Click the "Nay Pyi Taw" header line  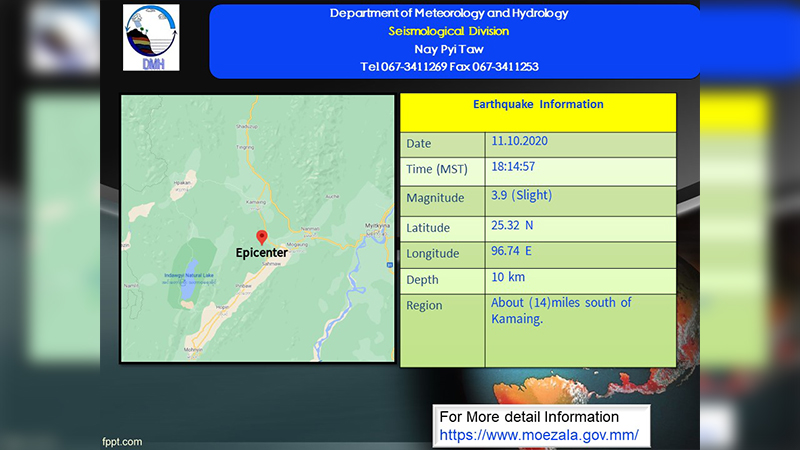[x=449, y=49]
